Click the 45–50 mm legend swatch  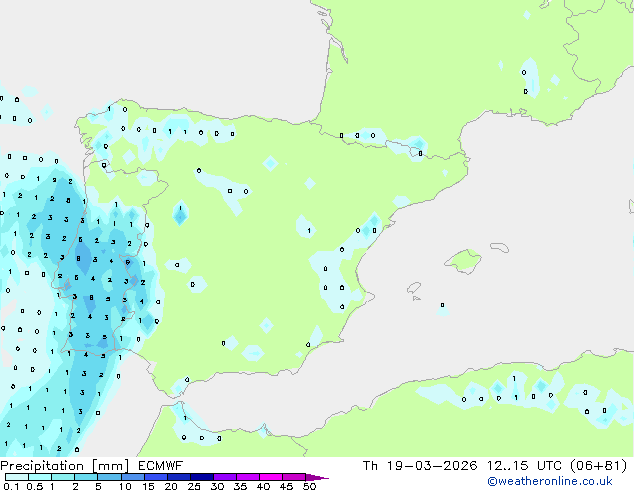point(294,477)
